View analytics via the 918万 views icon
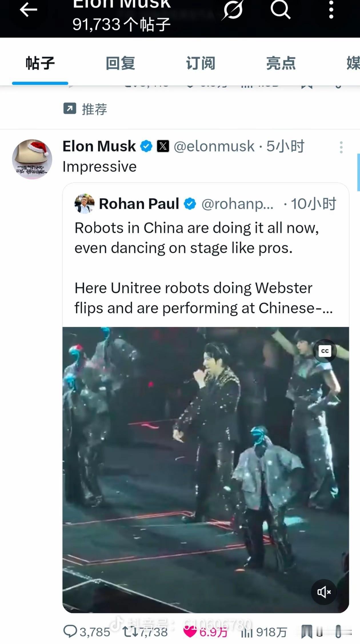The image size is (360, 644). 247,632
